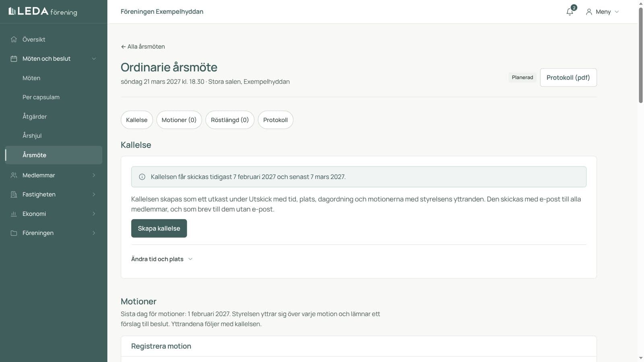Go to Årshjul in sidebar
Screen dimensions: 644x362
32,136
